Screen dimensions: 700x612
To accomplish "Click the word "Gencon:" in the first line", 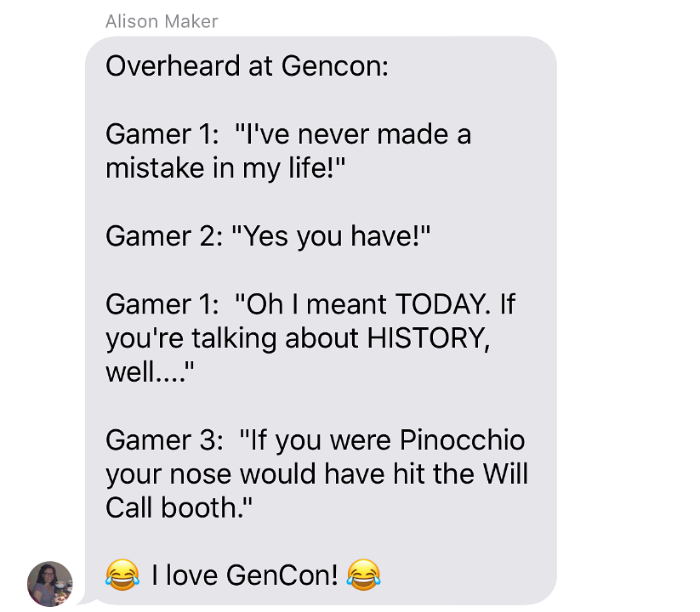I will (335, 66).
